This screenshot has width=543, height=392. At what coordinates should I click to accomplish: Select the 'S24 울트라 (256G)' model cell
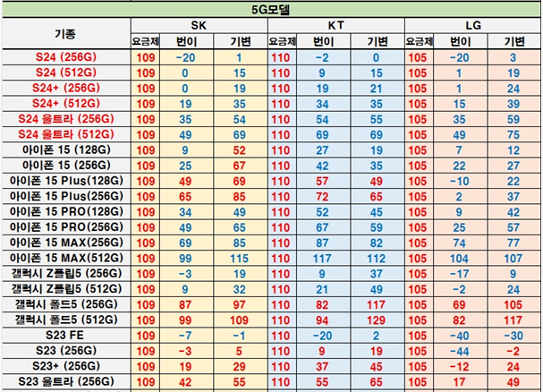(66, 119)
